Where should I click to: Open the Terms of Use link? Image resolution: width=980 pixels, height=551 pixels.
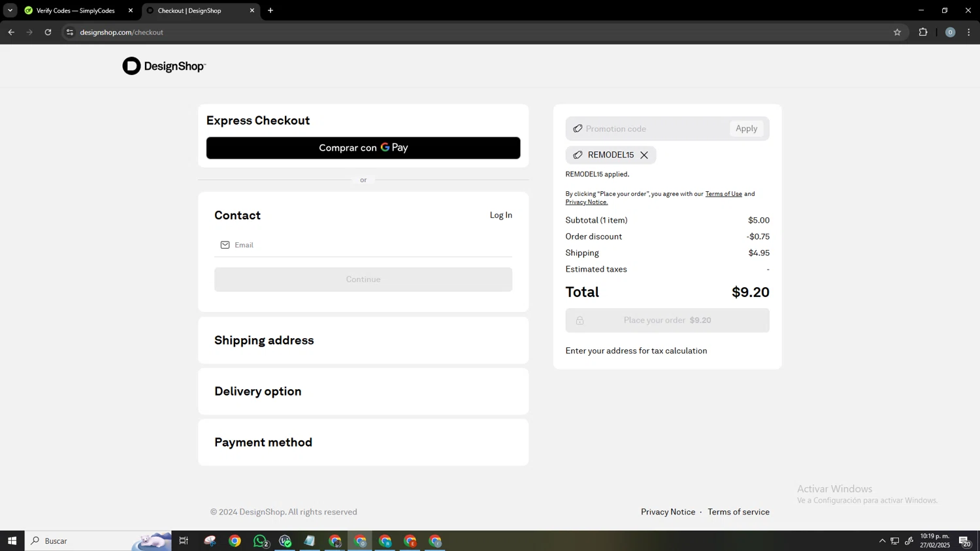723,194
